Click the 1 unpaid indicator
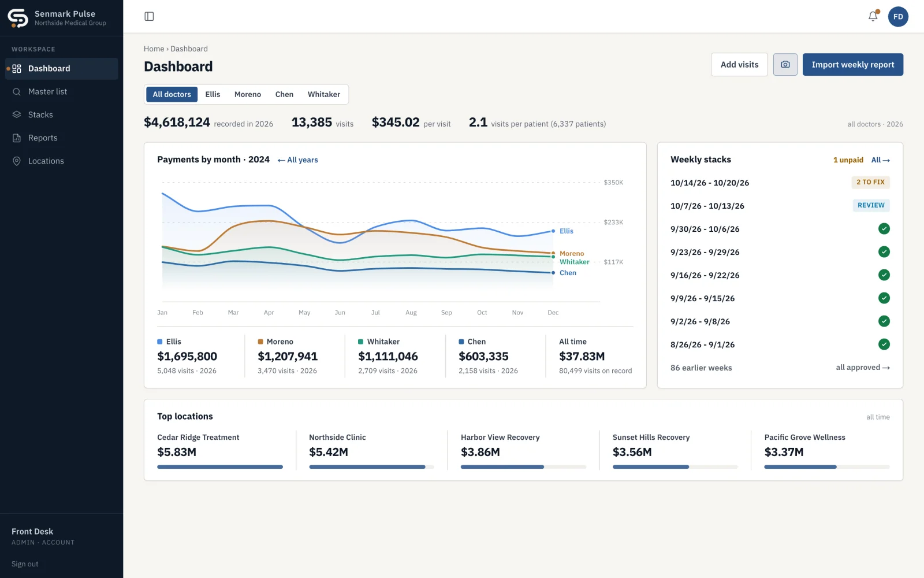The width and height of the screenshot is (924, 578). [x=848, y=160]
